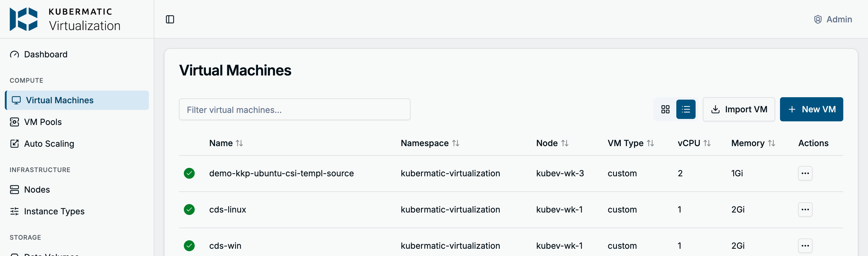Switch to list view layout
Image resolution: width=868 pixels, height=256 pixels.
pos(686,109)
